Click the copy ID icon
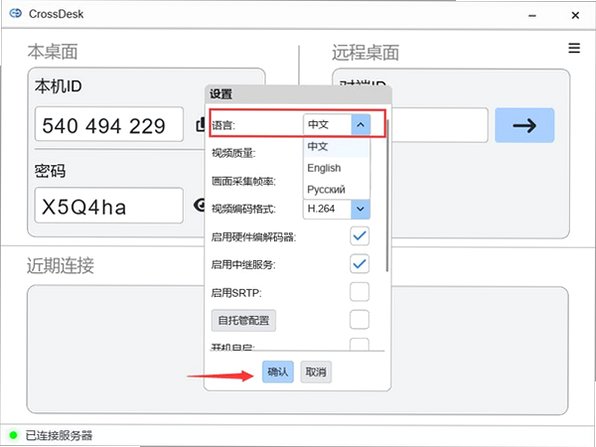This screenshot has height=447, width=596. point(200,125)
